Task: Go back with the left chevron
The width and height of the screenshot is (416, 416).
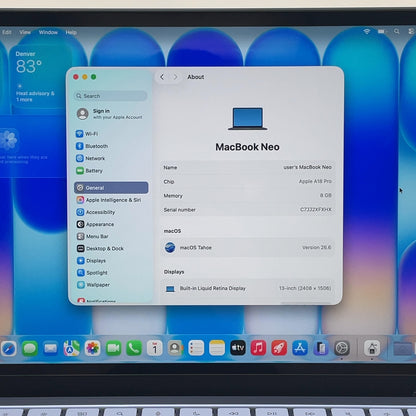Action: (x=162, y=77)
